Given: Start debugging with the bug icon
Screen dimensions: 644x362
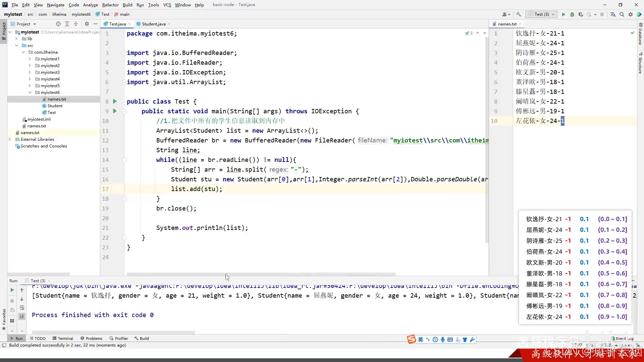Looking at the screenshot, I should (572, 14).
